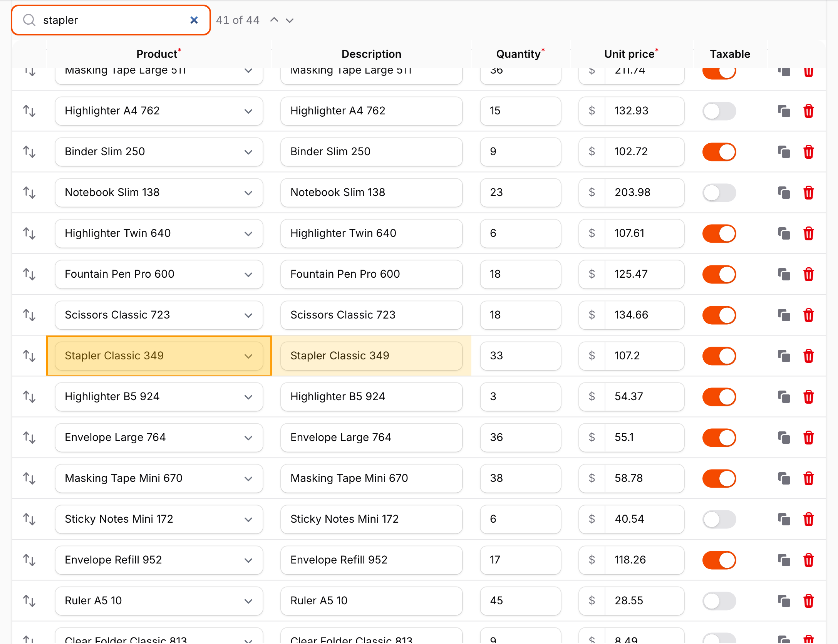The image size is (838, 644).
Task: Delete the Ruler A5 10 row
Action: coord(808,601)
